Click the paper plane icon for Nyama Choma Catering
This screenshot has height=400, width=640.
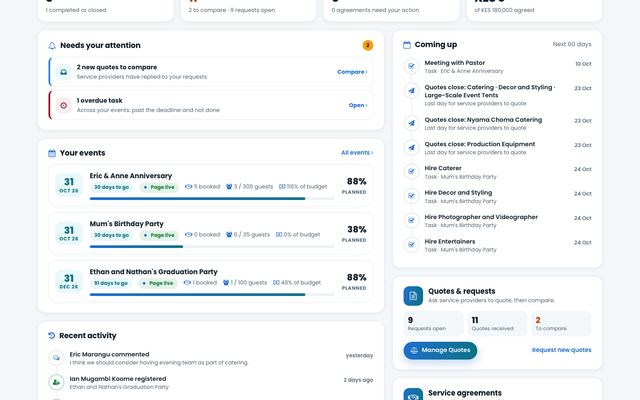[x=411, y=123]
